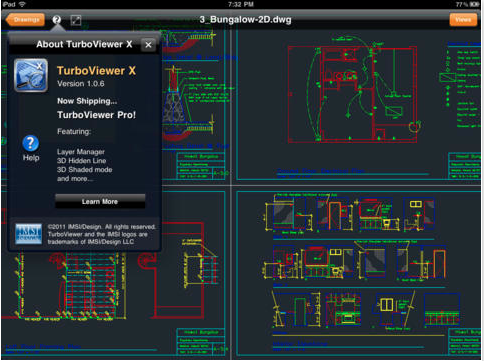Screen dimensions: 484x361
Task: Click the IMSI/Design logo
Action: 29,234
